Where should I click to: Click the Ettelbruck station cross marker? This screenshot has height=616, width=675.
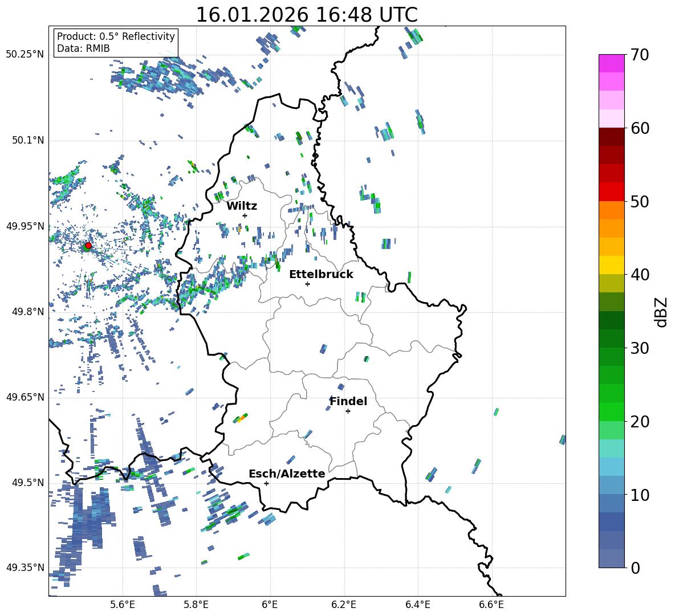point(307,284)
